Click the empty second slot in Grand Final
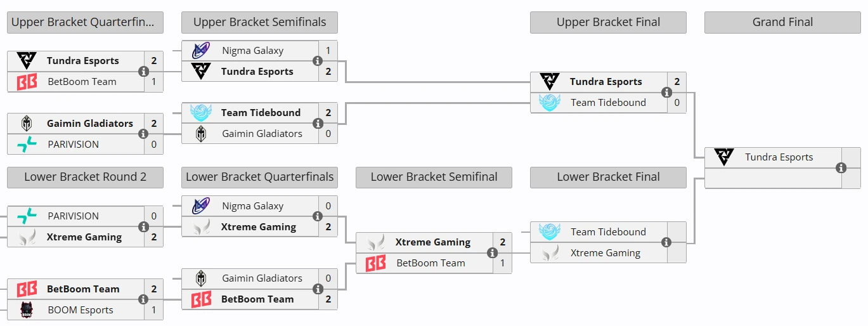This screenshot has height=326, width=868. [x=774, y=178]
